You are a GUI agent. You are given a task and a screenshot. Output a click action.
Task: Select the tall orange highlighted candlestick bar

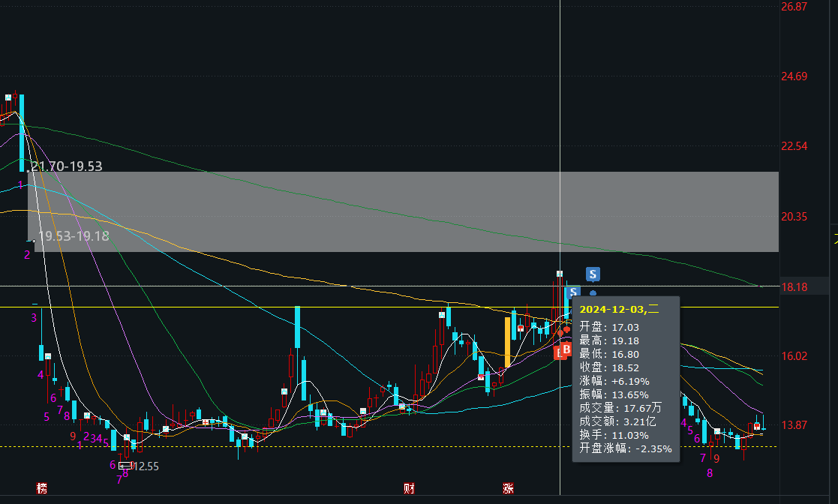point(508,342)
